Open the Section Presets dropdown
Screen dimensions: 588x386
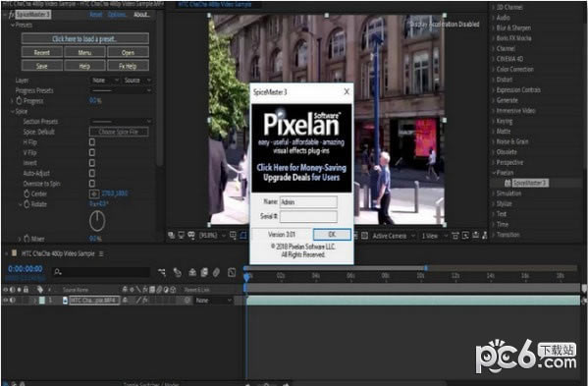[122, 121]
